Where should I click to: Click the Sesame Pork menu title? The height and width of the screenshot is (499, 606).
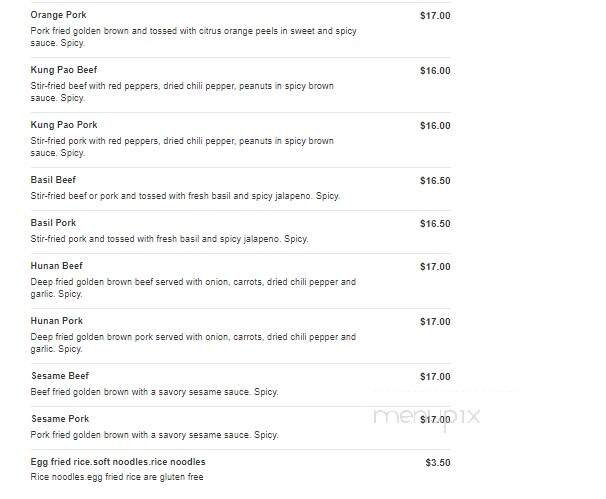point(60,419)
